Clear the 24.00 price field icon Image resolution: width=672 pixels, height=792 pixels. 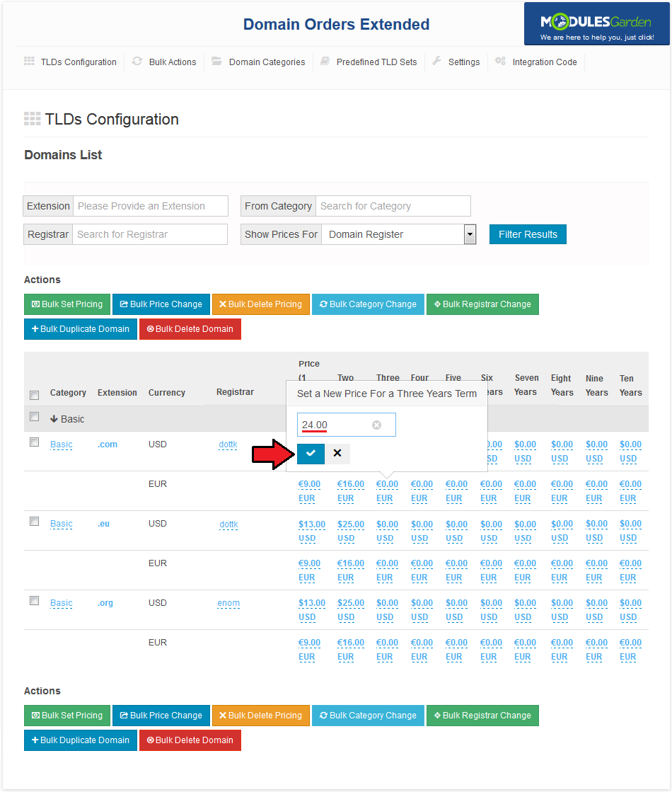pos(376,425)
